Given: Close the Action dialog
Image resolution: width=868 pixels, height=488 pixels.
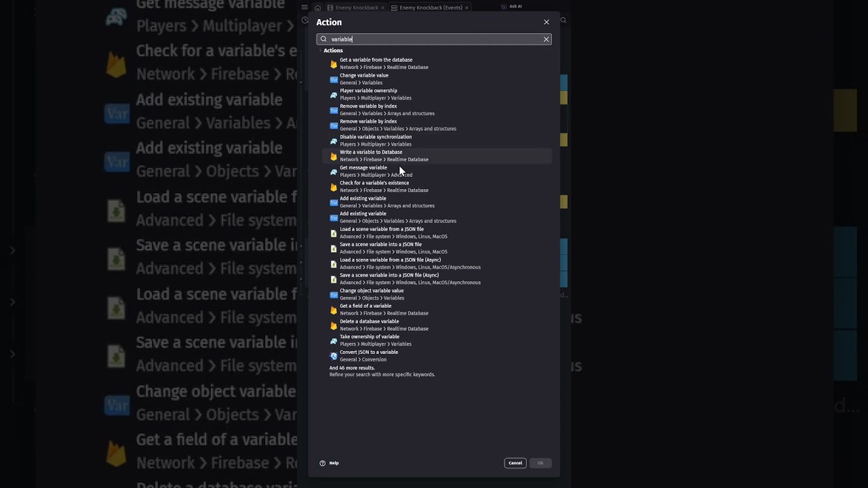Looking at the screenshot, I should (547, 22).
